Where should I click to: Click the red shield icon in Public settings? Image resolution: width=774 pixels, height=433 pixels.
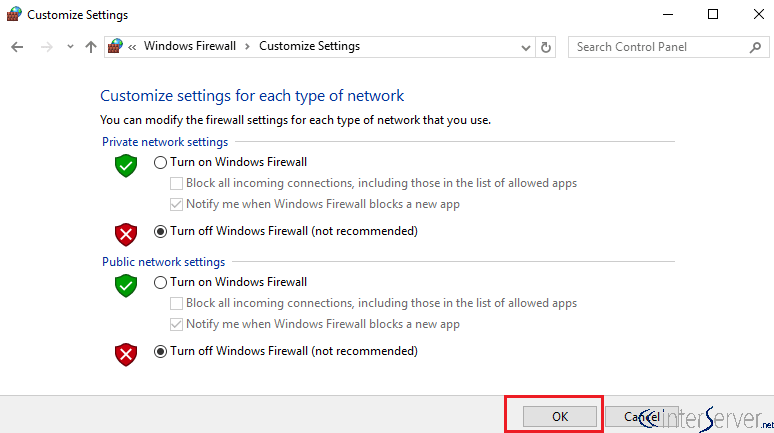[126, 354]
